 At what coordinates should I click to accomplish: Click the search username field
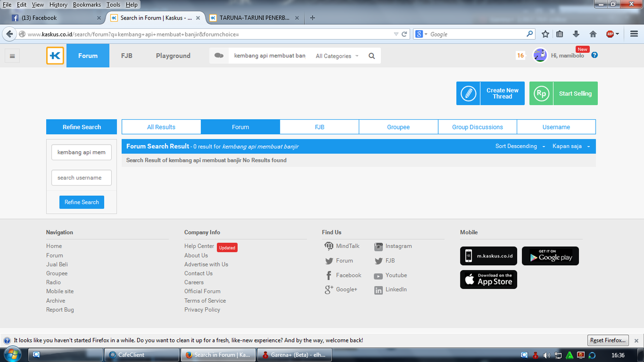click(82, 177)
